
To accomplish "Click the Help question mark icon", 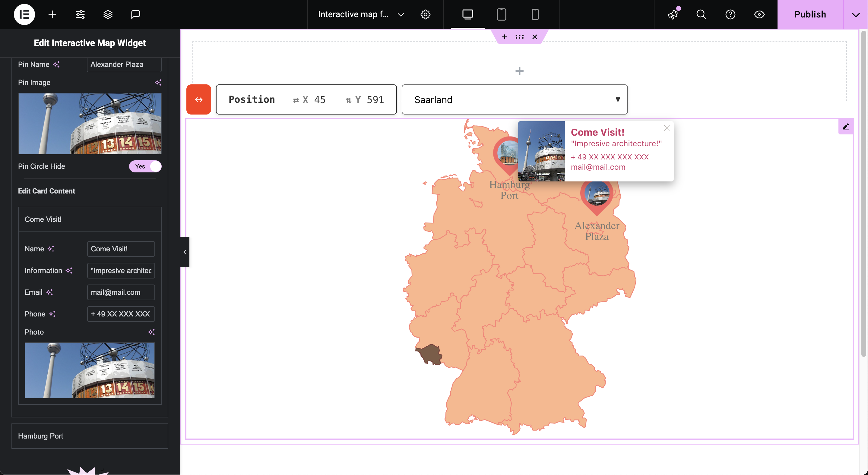I will [730, 14].
